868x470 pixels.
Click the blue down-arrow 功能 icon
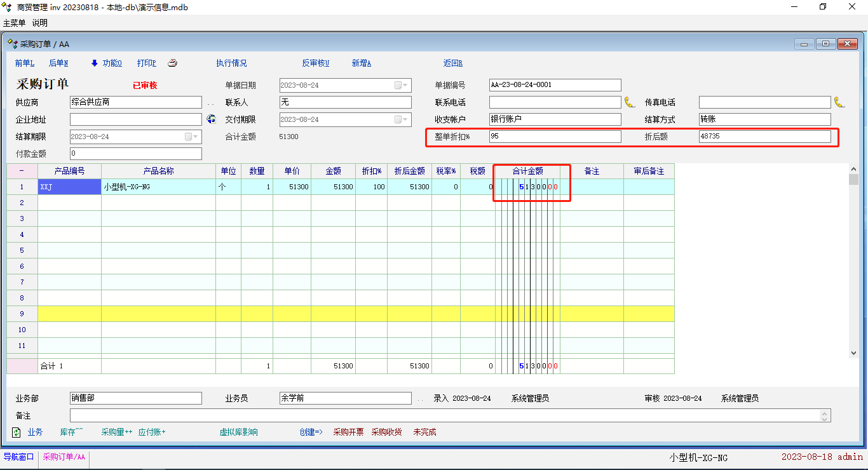(x=95, y=63)
